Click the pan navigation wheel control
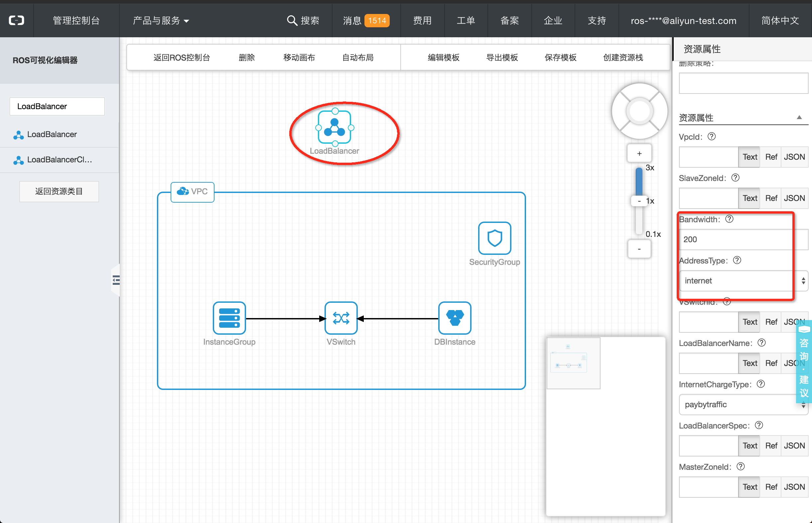The width and height of the screenshot is (812, 523). click(x=639, y=111)
